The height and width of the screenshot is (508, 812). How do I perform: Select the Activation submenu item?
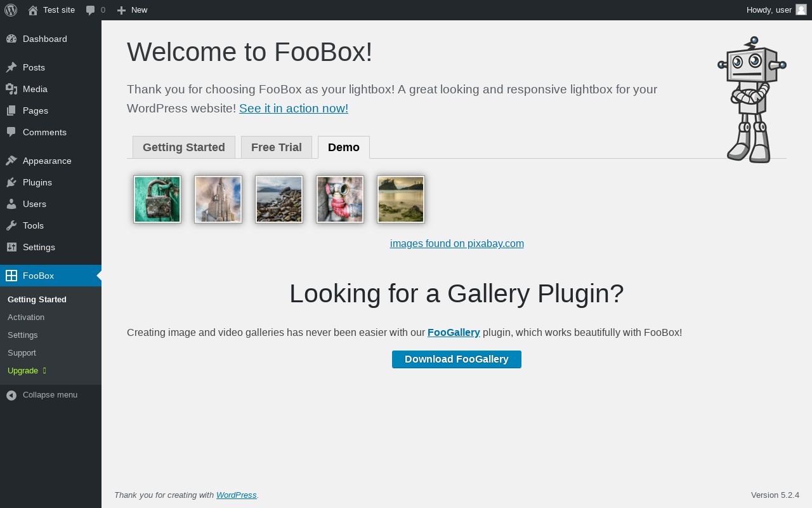coord(26,317)
